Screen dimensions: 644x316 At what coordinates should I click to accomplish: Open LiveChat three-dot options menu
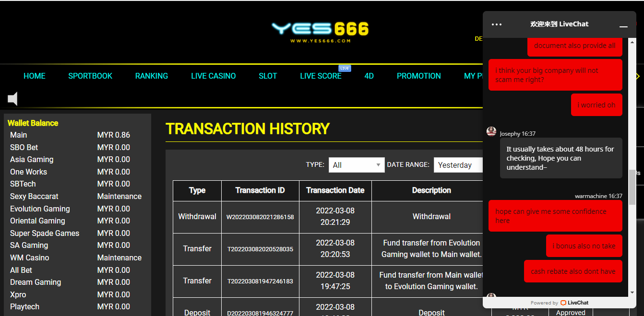[497, 24]
